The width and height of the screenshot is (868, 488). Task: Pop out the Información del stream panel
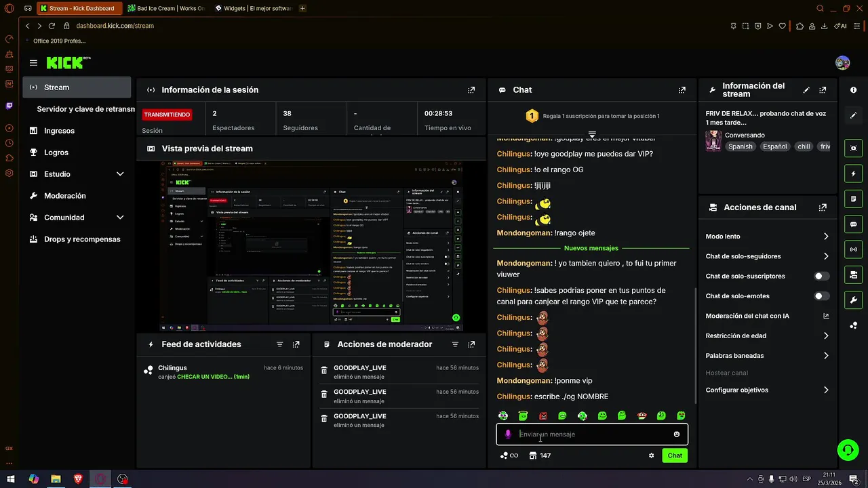pyautogui.click(x=823, y=89)
